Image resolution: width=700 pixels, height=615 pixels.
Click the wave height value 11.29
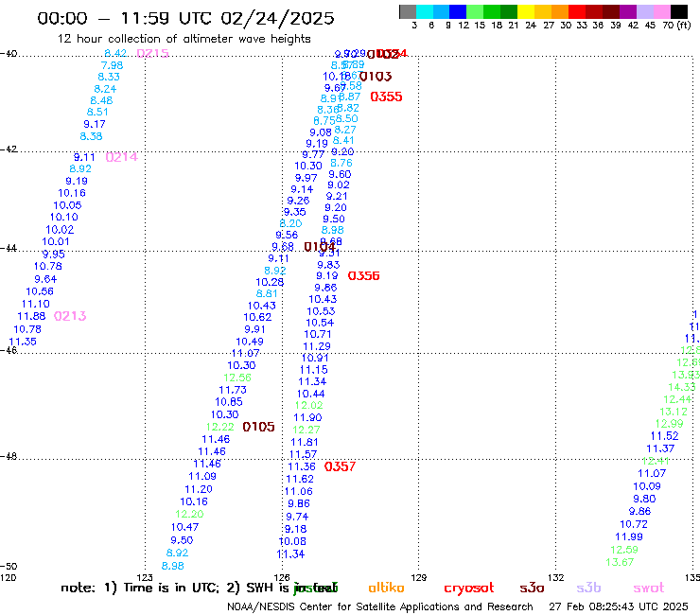pos(317,346)
